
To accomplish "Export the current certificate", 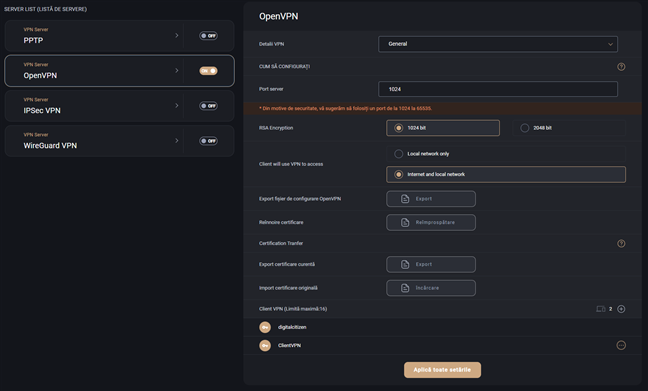I will pyautogui.click(x=431, y=264).
